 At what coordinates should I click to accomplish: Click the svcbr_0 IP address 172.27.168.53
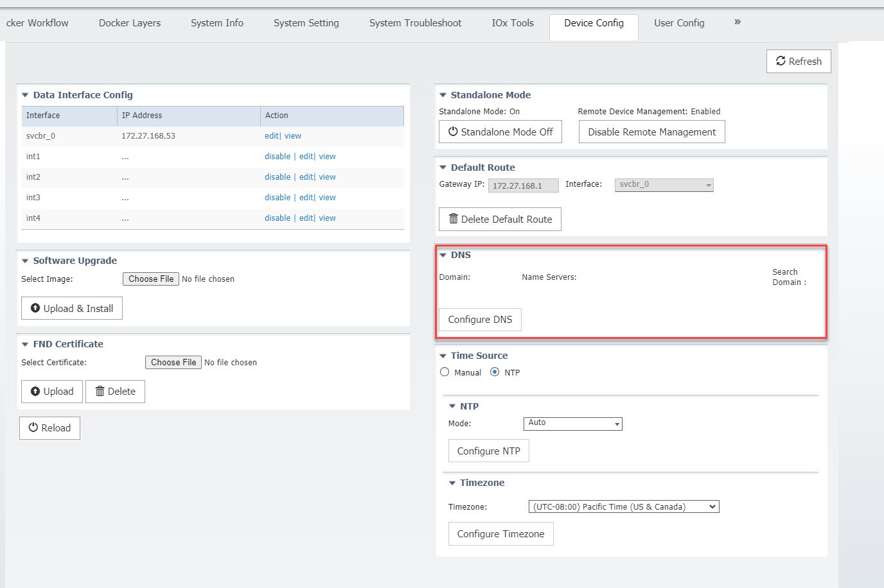coord(148,136)
